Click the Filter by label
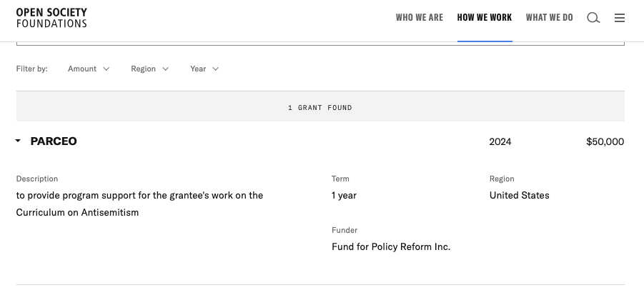The height and width of the screenshot is (290, 644). click(32, 69)
